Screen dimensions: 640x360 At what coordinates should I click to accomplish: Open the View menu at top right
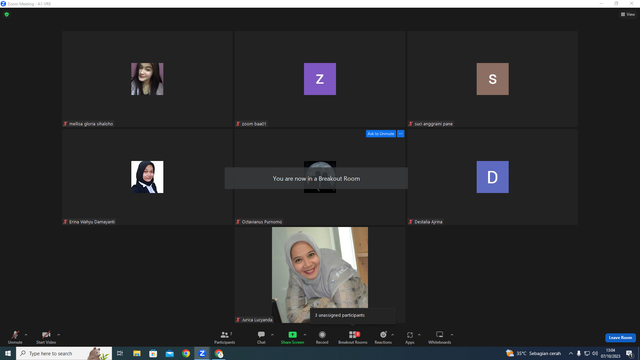coord(628,14)
